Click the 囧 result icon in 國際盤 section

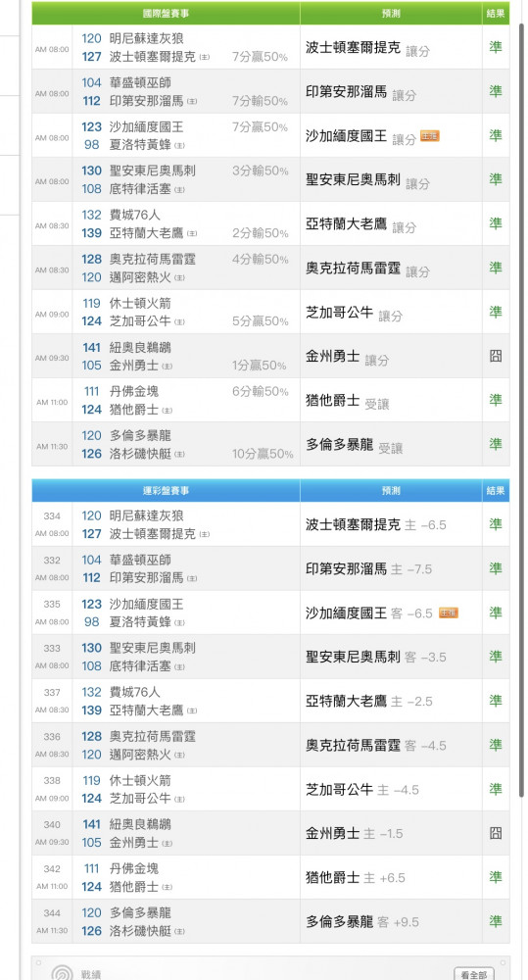[496, 357]
